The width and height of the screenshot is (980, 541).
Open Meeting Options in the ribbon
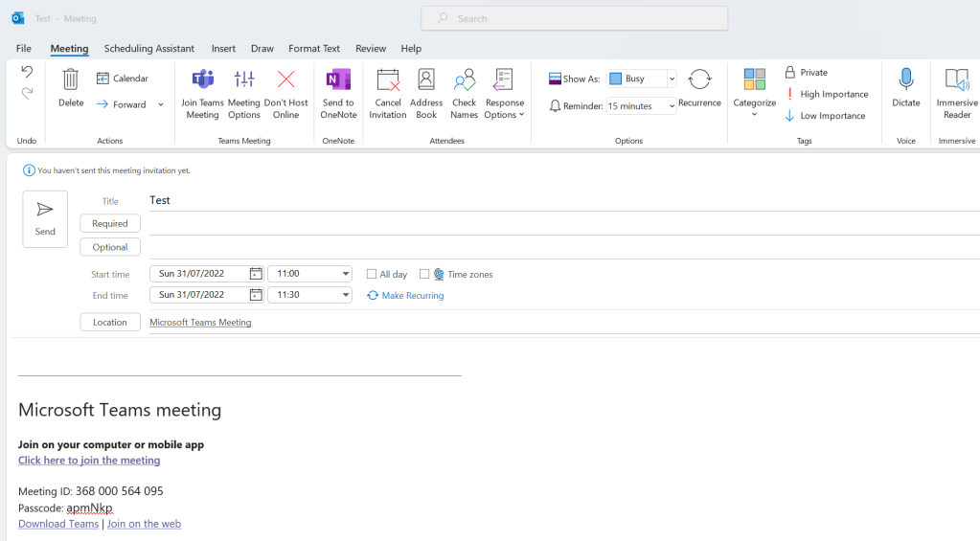244,94
